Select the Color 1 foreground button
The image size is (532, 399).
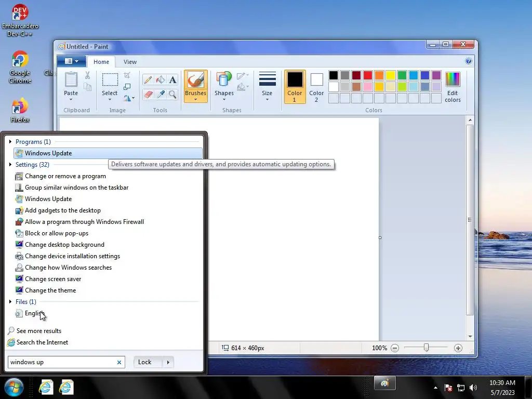coord(295,87)
